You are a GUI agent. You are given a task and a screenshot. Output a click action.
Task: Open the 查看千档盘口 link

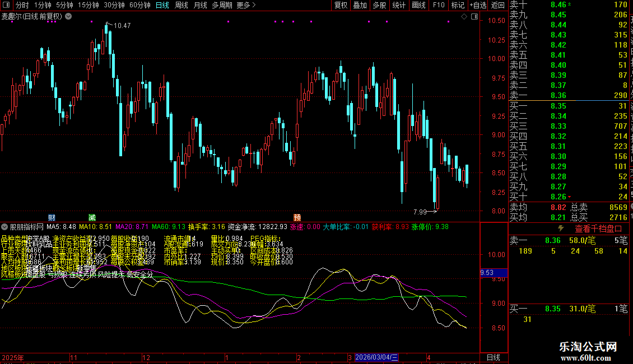pos(598,229)
